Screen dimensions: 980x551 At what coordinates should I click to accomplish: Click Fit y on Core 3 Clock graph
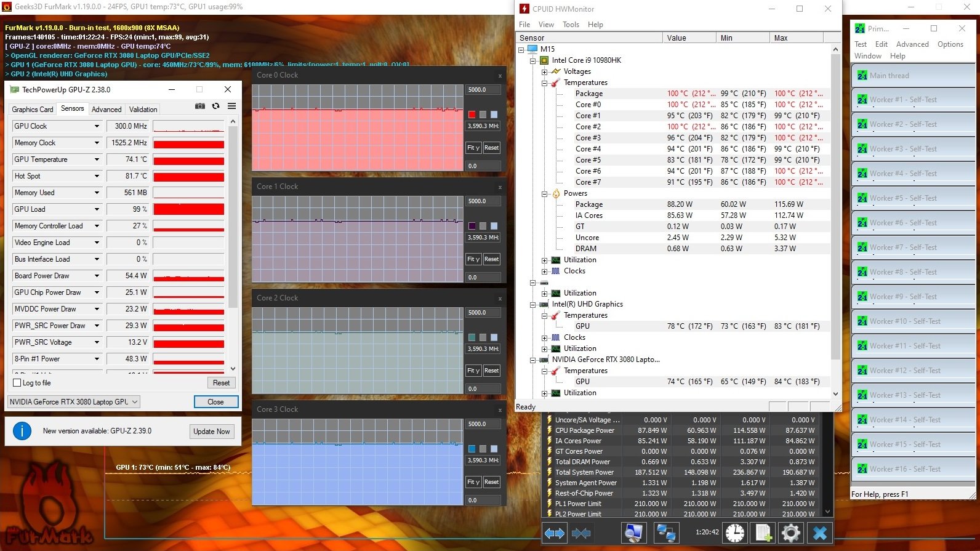coord(473,482)
